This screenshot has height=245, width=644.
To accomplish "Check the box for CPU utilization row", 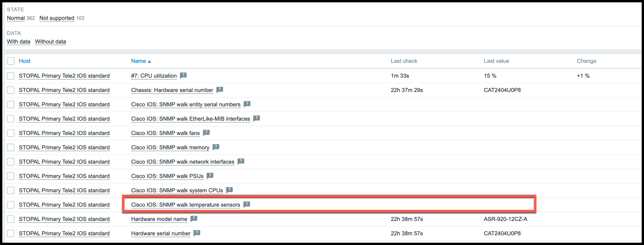I will point(11,76).
